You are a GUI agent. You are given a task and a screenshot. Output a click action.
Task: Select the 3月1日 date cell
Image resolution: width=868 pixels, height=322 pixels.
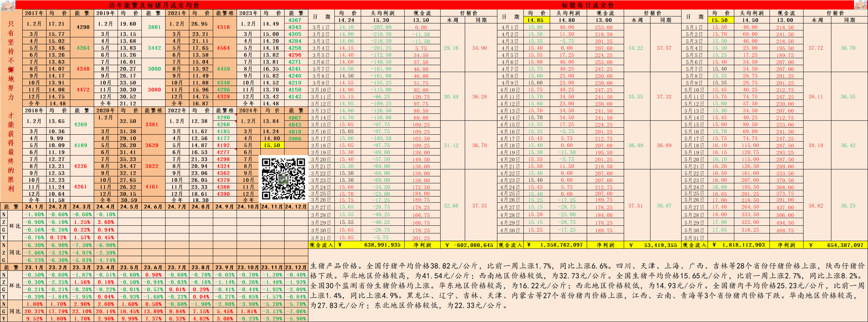click(321, 27)
